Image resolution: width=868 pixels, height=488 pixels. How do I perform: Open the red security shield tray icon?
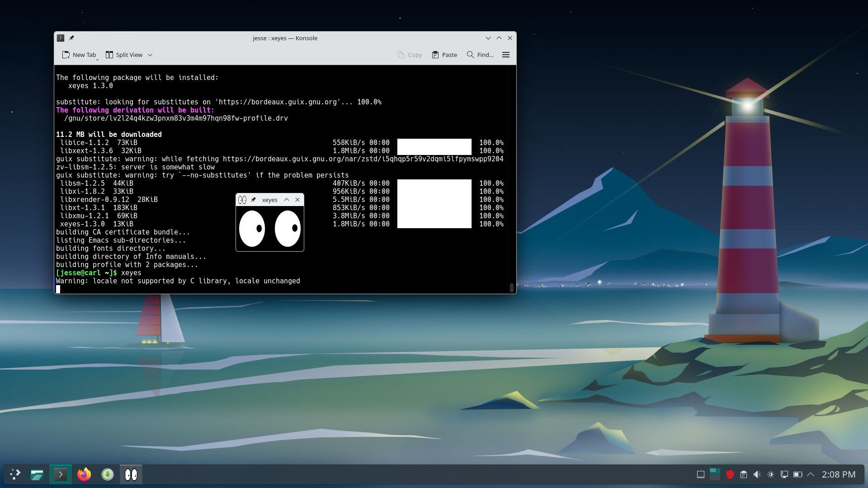(x=730, y=474)
